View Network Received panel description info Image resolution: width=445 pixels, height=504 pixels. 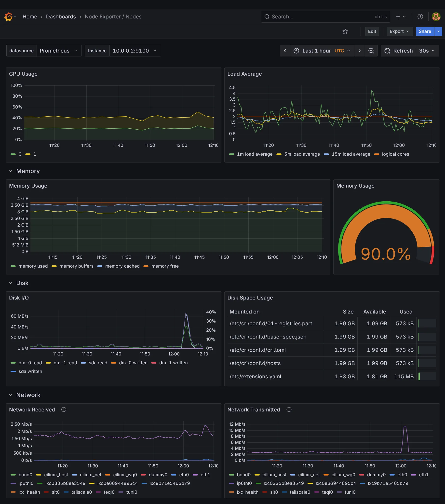coord(64,409)
